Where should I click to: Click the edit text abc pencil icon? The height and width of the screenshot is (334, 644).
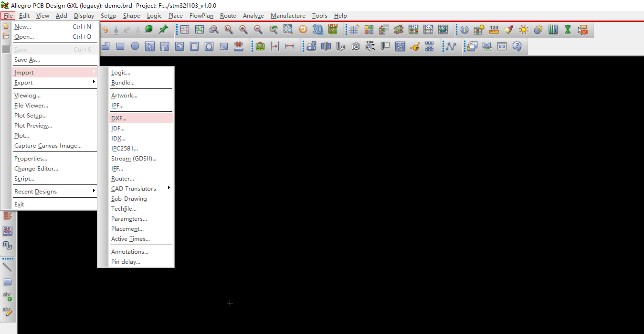point(8,312)
